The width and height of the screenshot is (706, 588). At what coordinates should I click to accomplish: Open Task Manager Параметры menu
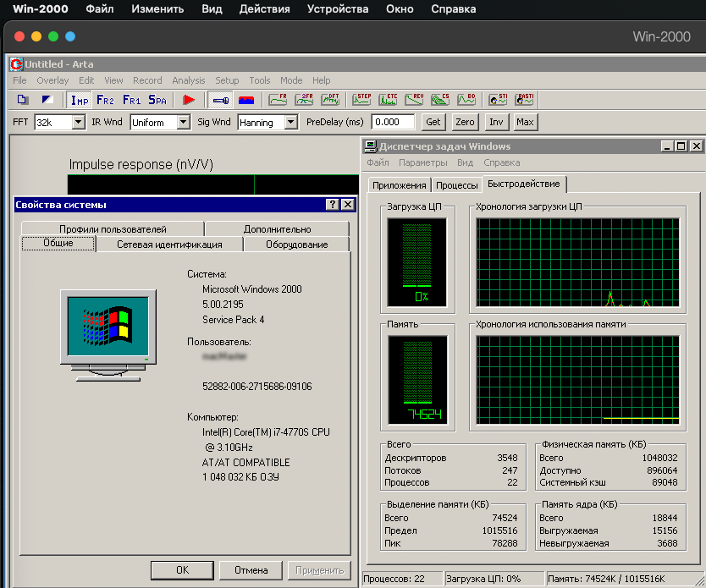click(x=422, y=162)
